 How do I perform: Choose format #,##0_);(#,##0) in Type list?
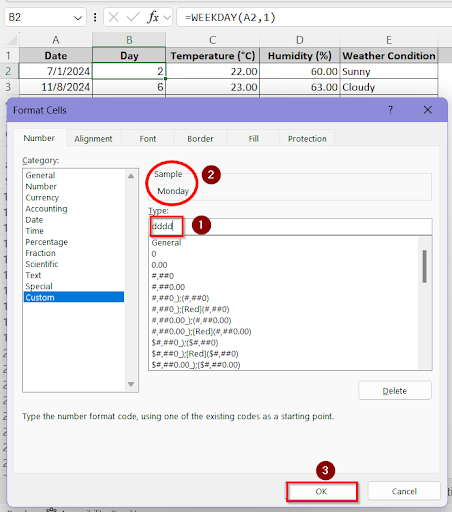[x=180, y=298]
